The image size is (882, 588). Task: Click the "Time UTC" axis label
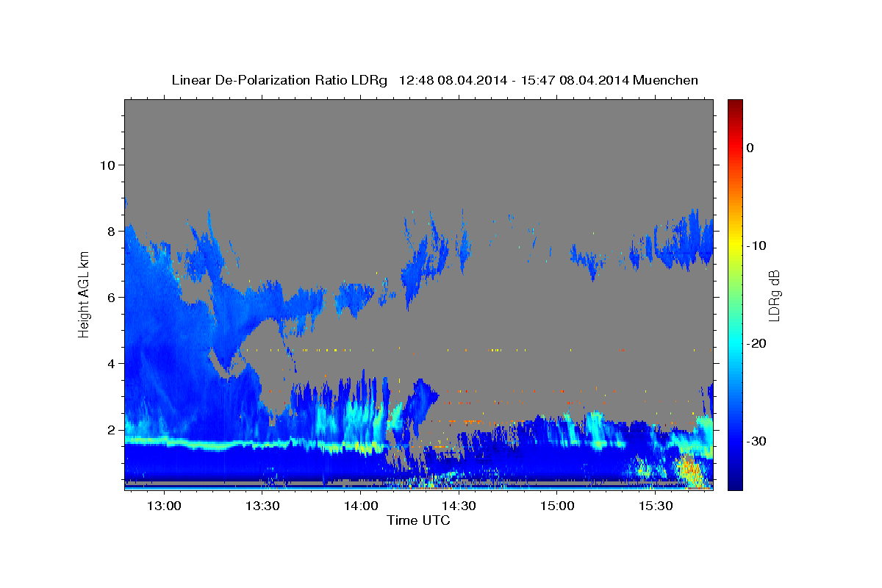[418, 520]
